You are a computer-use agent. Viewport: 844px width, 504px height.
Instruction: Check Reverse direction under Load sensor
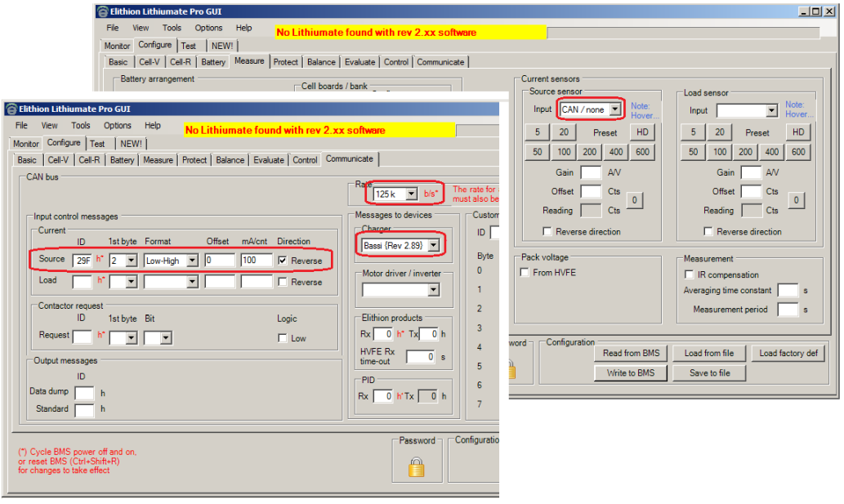point(708,231)
